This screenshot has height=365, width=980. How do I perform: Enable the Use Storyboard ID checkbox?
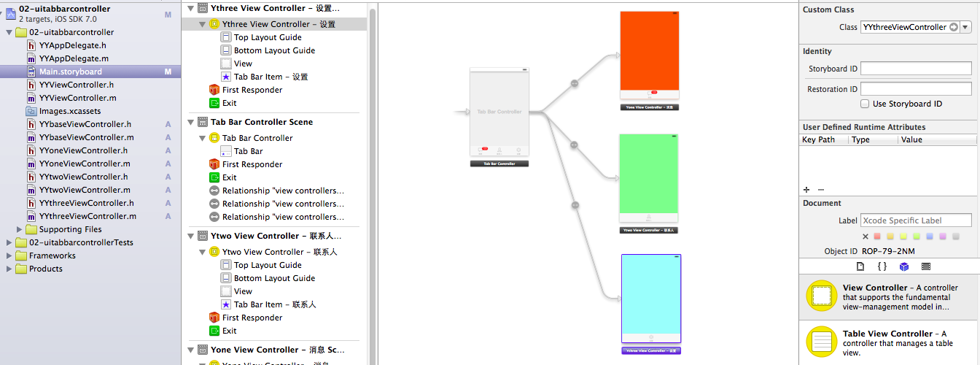point(866,104)
